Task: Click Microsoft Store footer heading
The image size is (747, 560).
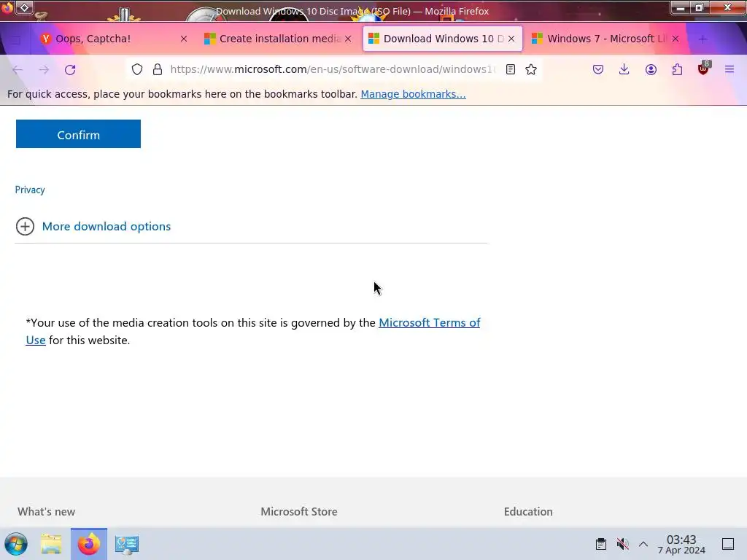Action: (x=298, y=511)
